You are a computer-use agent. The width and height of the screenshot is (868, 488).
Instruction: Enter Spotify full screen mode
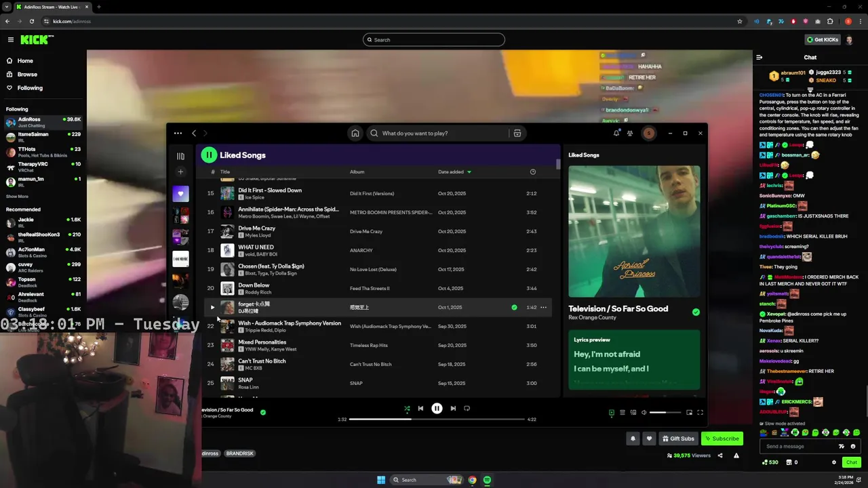pyautogui.click(x=701, y=412)
